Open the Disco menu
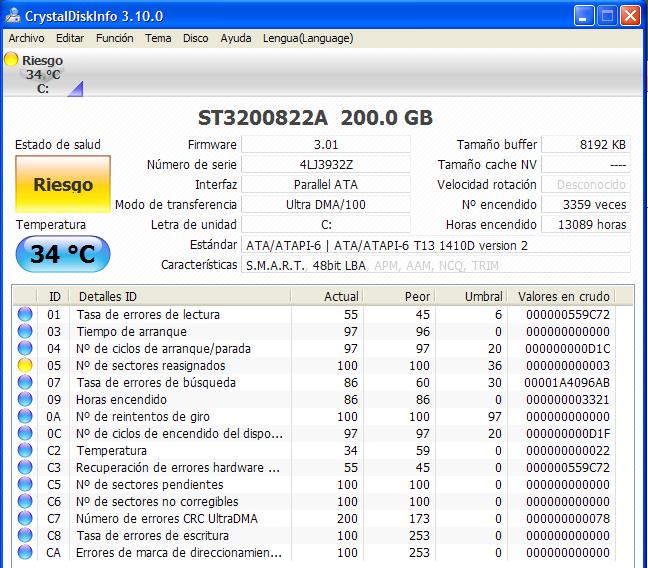The image size is (648, 568). click(195, 38)
